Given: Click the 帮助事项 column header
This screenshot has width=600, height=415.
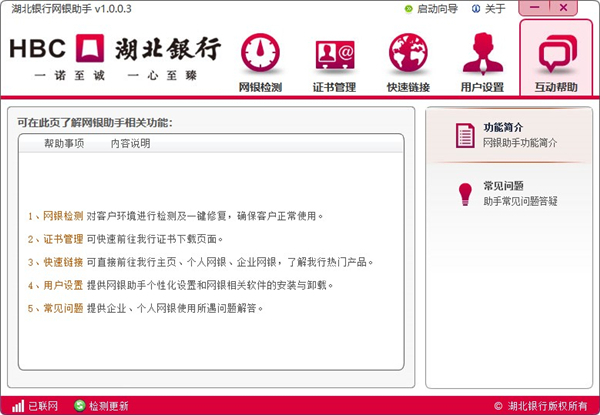Looking at the screenshot, I should coord(64,143).
